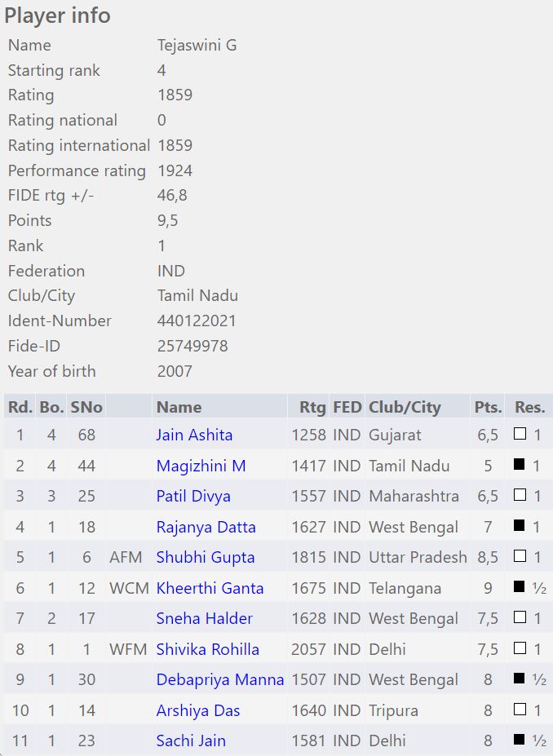Select the Kheerthi Ganta link
This screenshot has width=553, height=756.
(210, 588)
